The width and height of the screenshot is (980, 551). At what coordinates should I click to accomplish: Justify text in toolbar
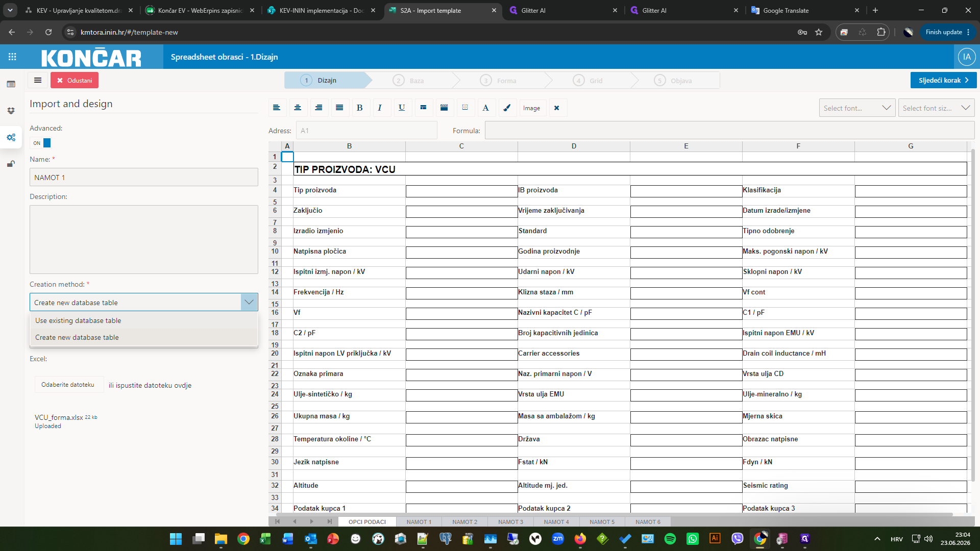click(339, 108)
